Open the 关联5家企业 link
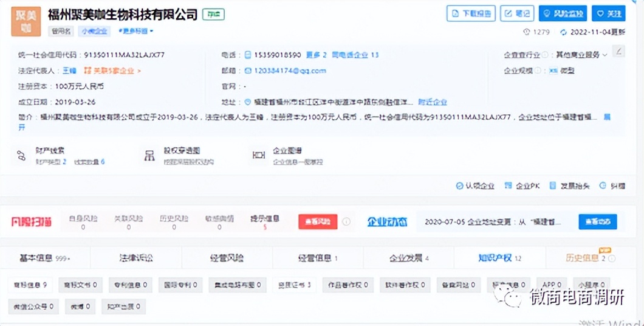The height and width of the screenshot is (326, 644). coord(112,71)
